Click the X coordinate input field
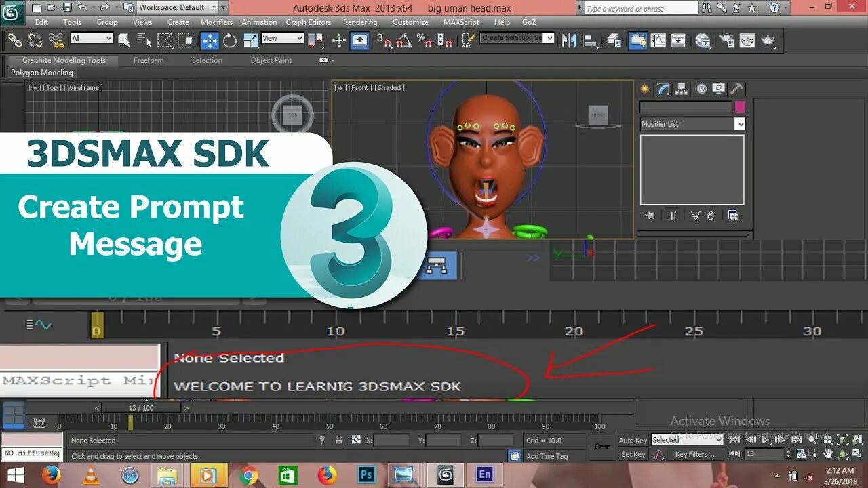868x488 pixels. [391, 441]
